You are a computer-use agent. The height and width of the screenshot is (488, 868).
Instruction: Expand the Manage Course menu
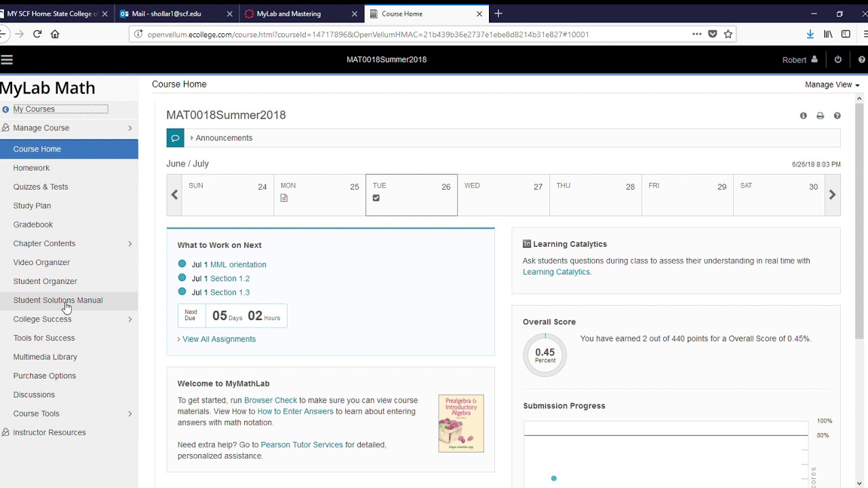68,127
